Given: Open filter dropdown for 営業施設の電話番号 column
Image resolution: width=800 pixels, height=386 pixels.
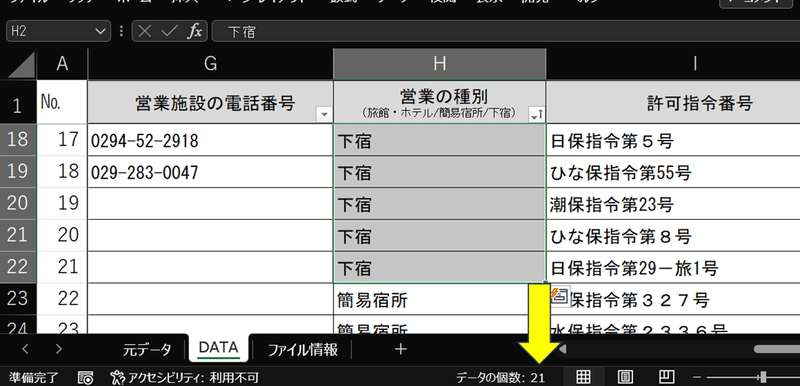Looking at the screenshot, I should coord(323,115).
